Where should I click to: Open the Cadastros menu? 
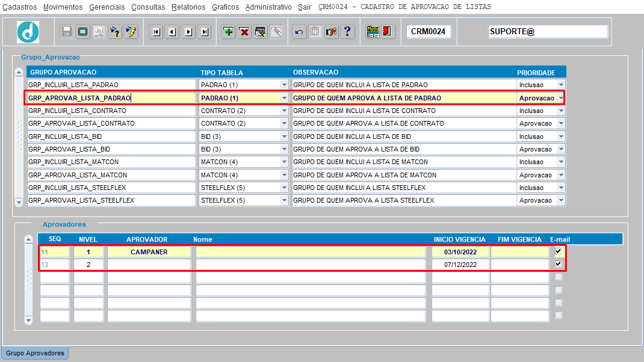point(20,7)
